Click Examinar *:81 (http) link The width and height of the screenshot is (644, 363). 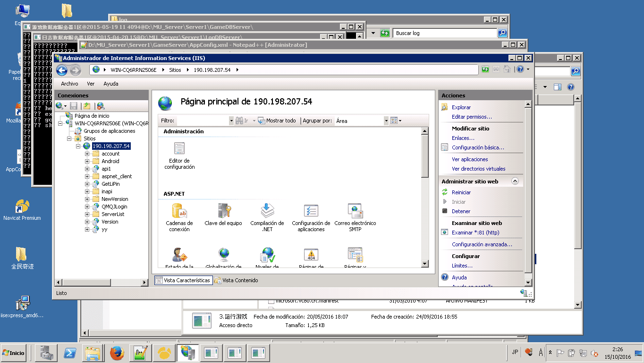pos(475,233)
